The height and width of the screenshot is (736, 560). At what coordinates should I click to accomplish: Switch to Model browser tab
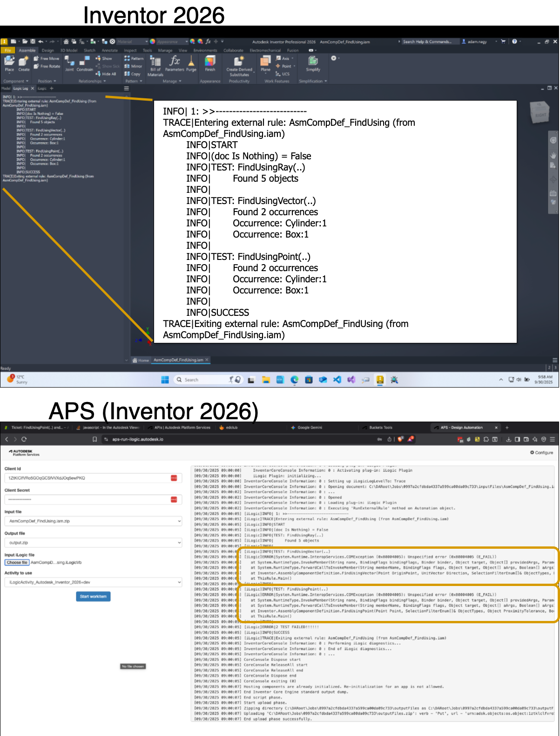6,89
